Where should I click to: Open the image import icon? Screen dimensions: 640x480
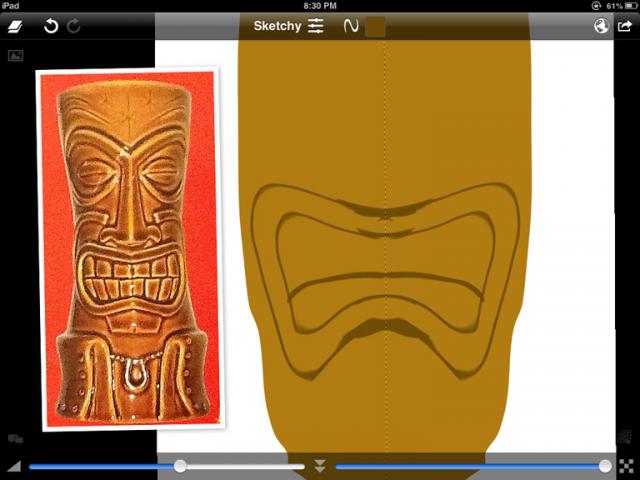(x=16, y=56)
